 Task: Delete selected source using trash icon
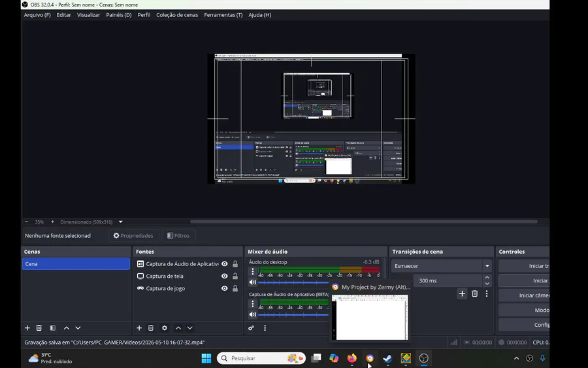click(151, 328)
